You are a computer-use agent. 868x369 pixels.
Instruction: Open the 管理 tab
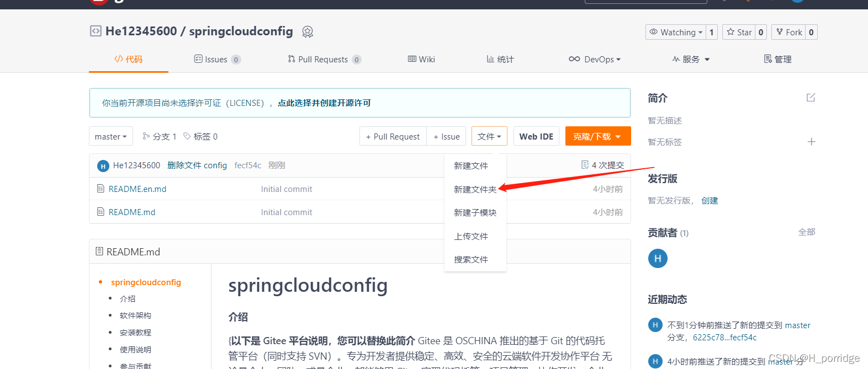click(x=777, y=59)
